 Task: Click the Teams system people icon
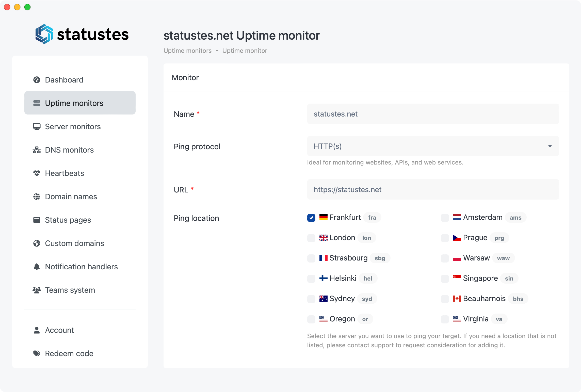click(37, 290)
